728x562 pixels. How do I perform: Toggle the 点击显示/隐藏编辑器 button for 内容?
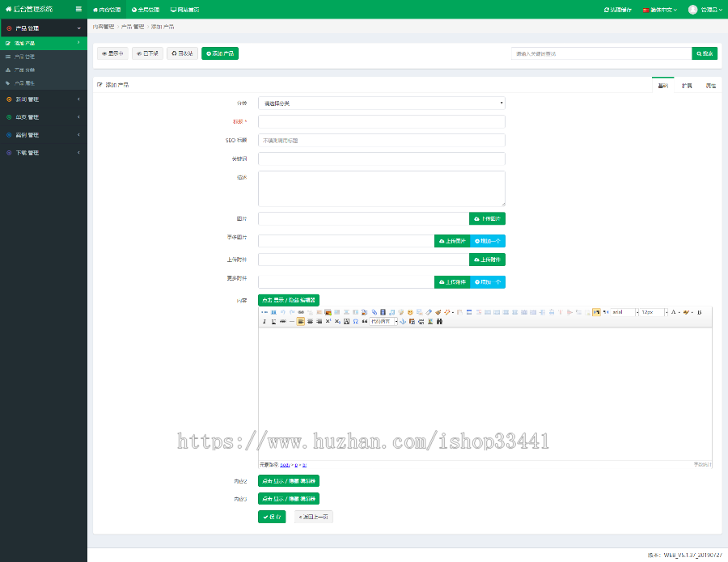(x=288, y=300)
